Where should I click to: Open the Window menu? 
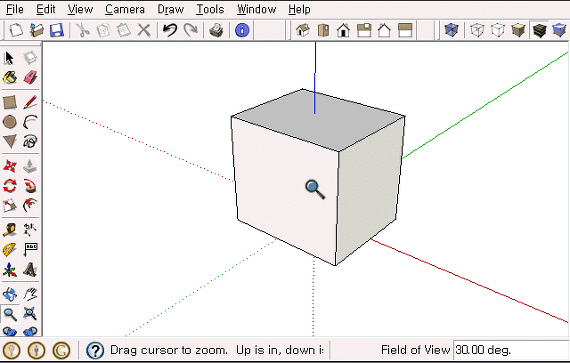pyautogui.click(x=256, y=9)
